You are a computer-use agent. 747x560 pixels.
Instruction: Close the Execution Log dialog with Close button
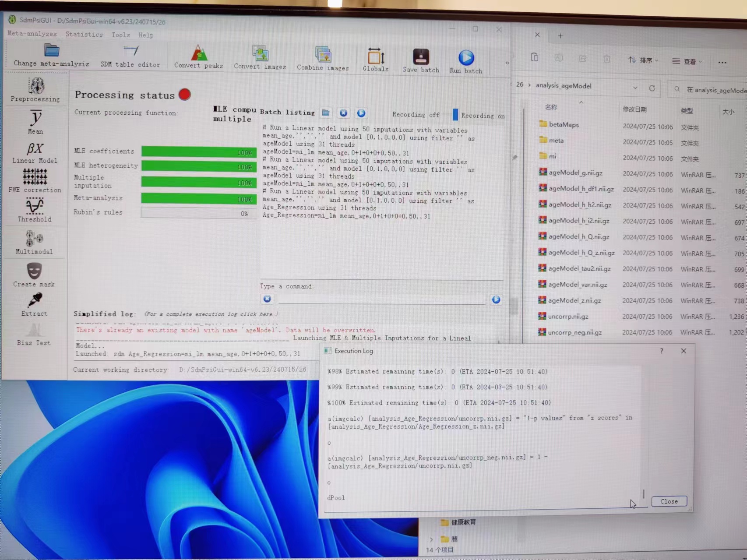point(669,501)
